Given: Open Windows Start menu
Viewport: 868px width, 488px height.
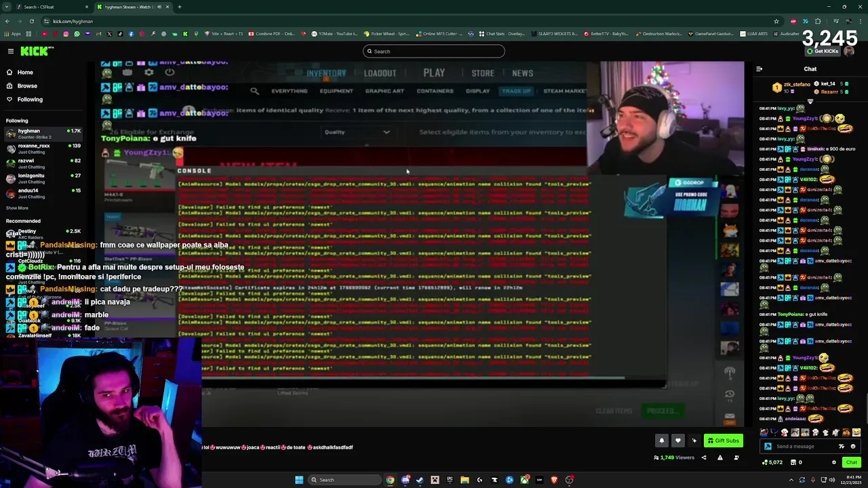Looking at the screenshot, I should coord(299,480).
